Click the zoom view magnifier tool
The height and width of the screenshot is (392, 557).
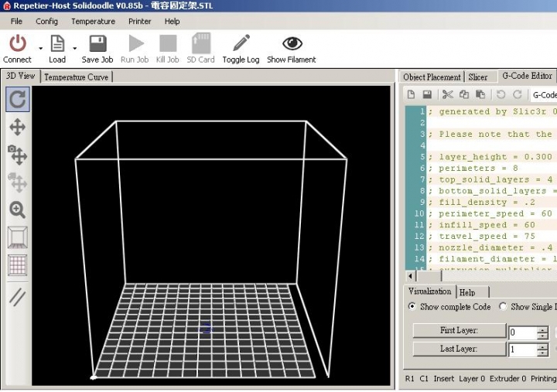coord(18,210)
